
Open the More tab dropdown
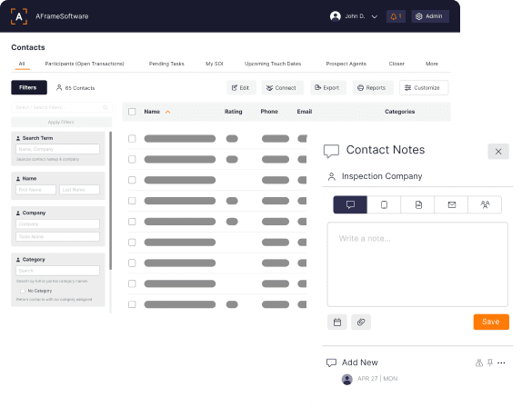point(432,64)
